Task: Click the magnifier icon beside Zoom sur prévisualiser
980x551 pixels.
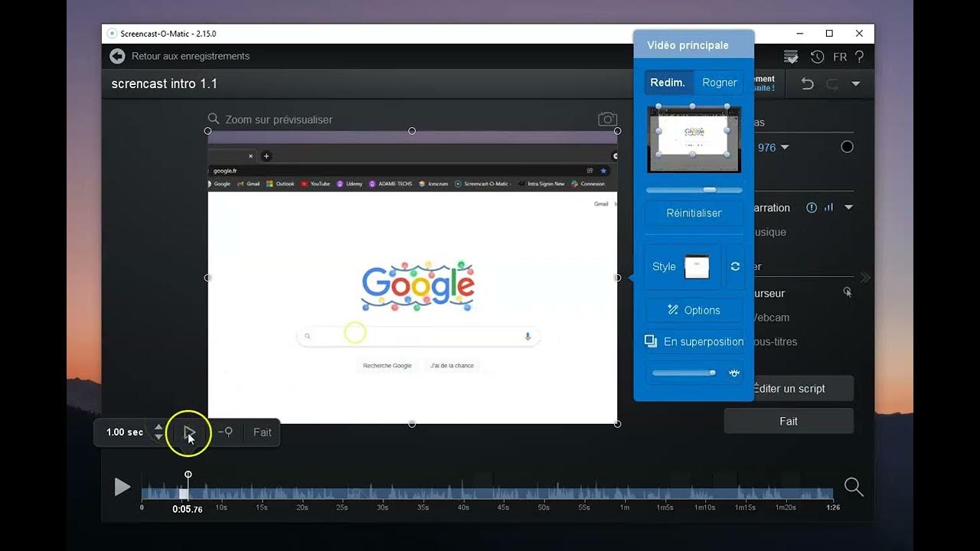Action: click(214, 119)
